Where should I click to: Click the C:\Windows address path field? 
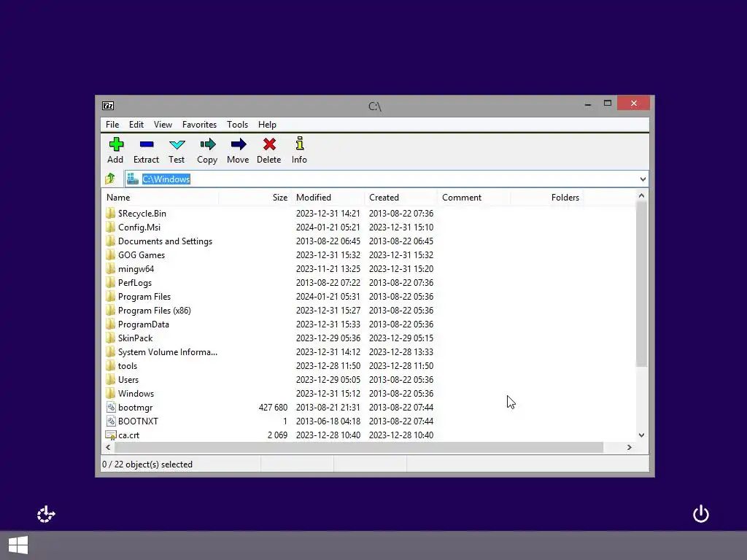[x=386, y=179]
